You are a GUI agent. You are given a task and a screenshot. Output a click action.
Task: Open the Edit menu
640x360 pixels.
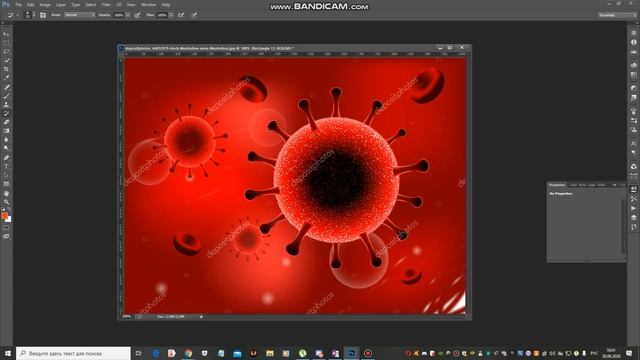(31, 4)
